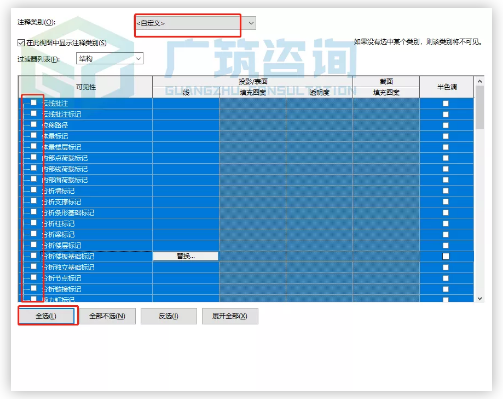Select the 分析独立基础标记 category name
This screenshot has width=503, height=399.
coord(68,267)
